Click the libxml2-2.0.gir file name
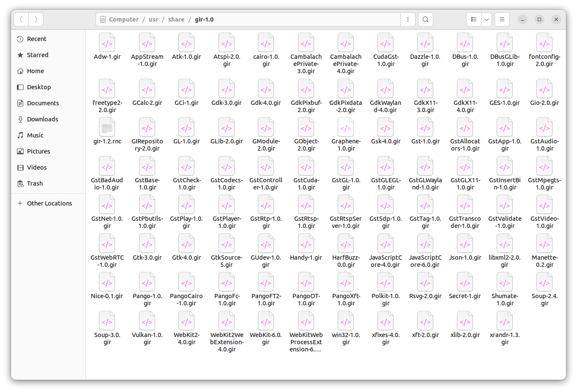 coord(505,261)
